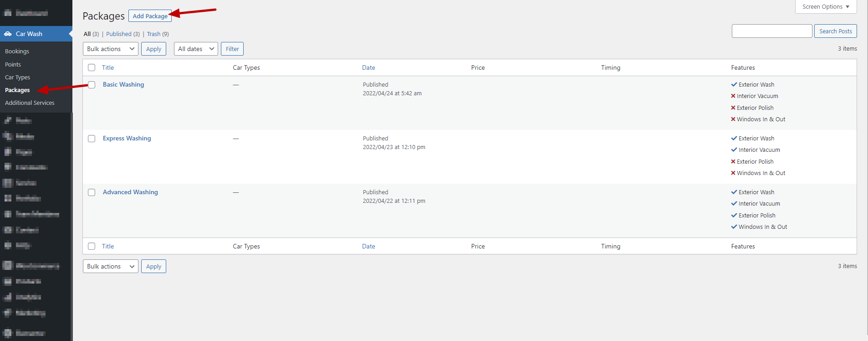Viewport: 868px width, 341px height.
Task: Go to Additional Services in the sidebar
Action: (x=30, y=103)
